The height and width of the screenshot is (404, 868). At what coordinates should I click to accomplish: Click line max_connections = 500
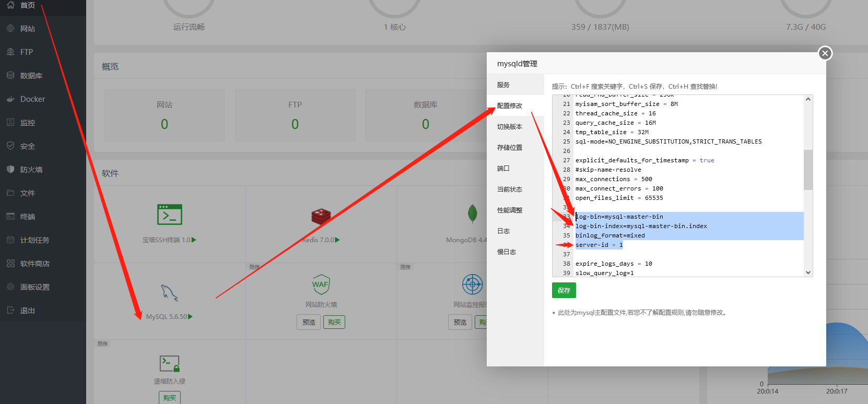(614, 179)
